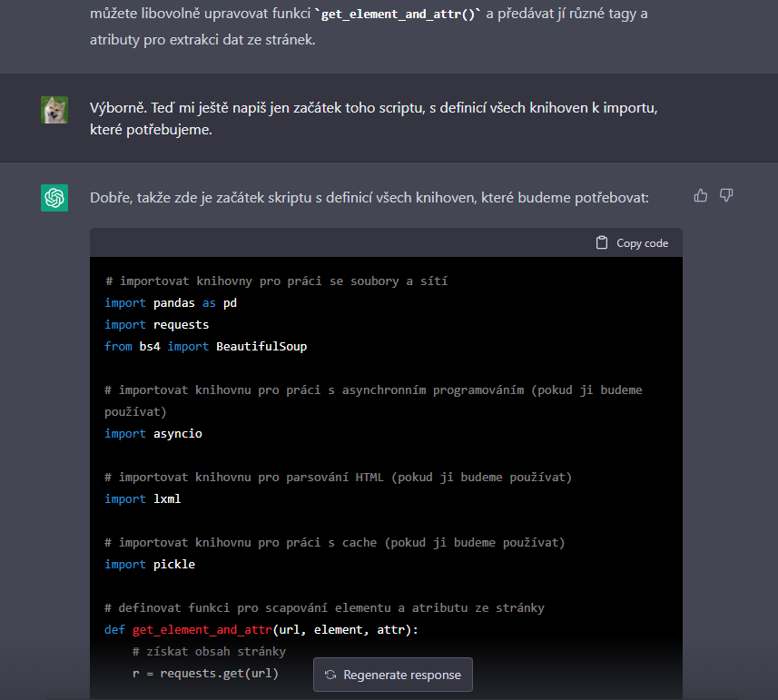The image size is (778, 700).
Task: Click the import pickle code line
Action: [x=150, y=564]
